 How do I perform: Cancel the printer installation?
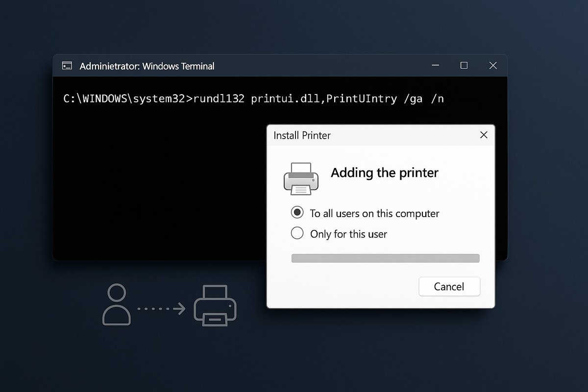[x=449, y=287]
